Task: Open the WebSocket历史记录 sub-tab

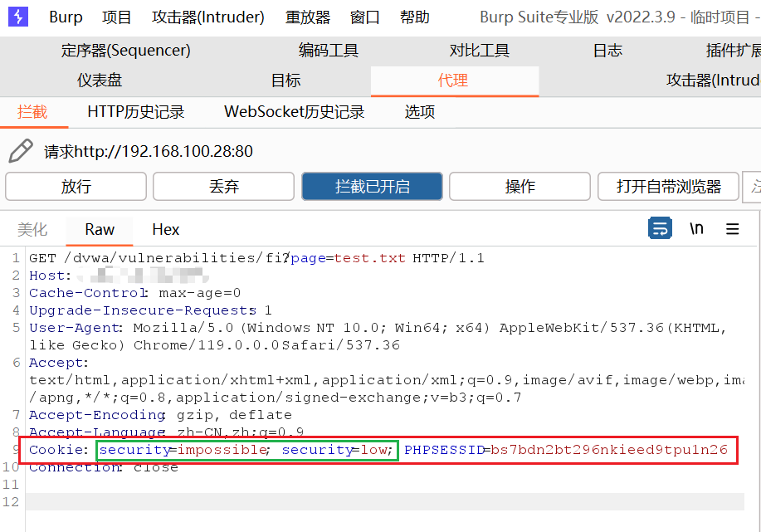Action: click(x=294, y=112)
